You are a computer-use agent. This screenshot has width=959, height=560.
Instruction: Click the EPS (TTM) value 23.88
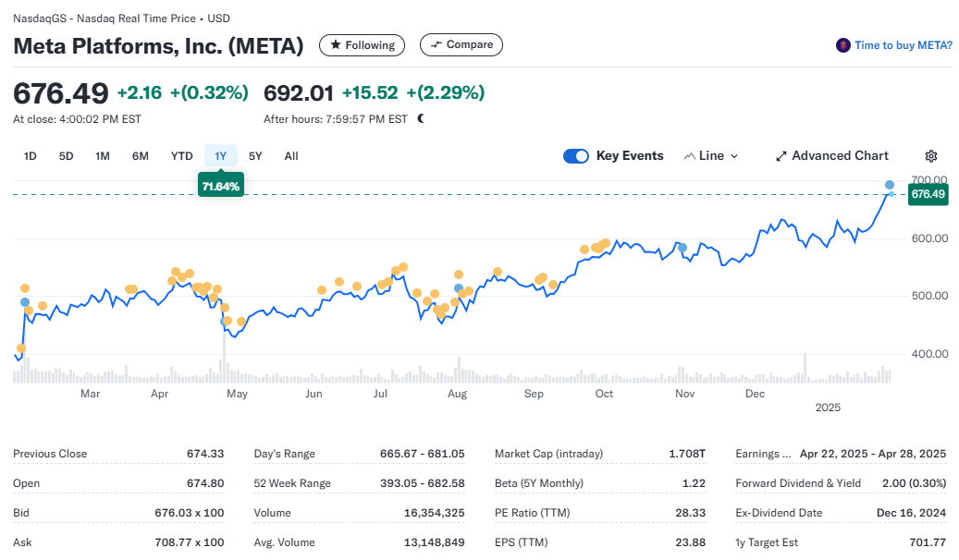[691, 542]
